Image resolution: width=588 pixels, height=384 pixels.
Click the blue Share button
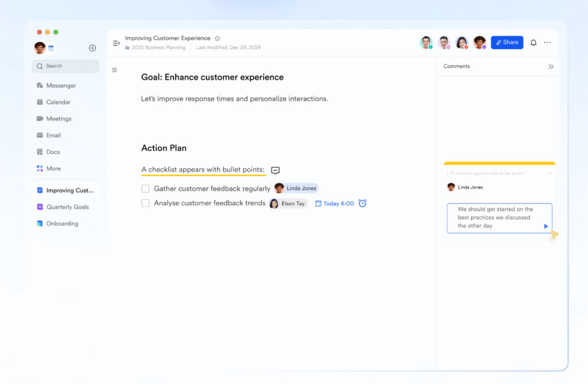pos(507,43)
